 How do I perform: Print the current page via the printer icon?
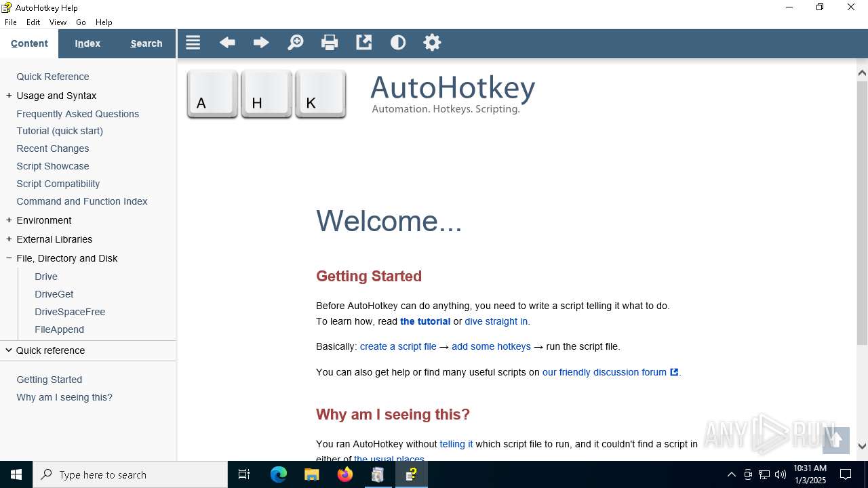330,43
